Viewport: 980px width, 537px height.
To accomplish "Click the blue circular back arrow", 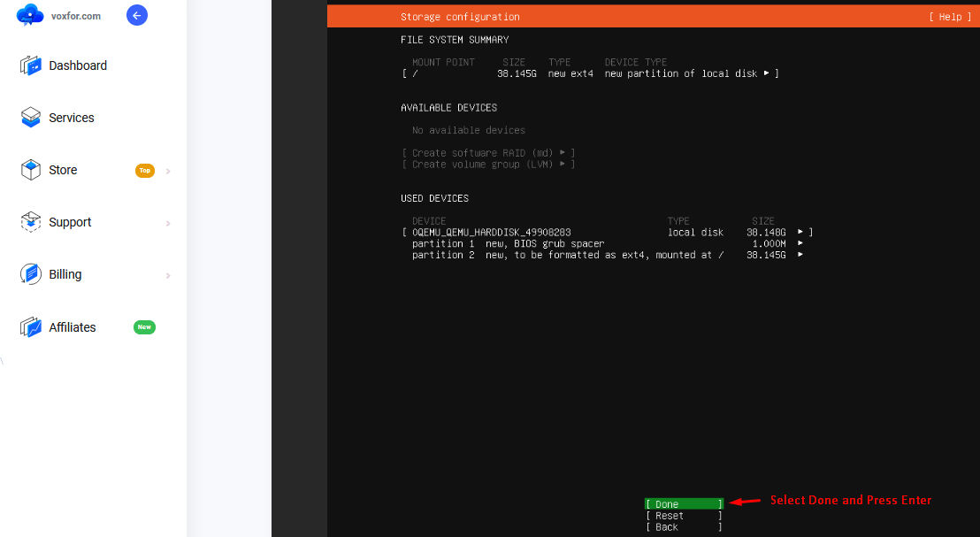I will point(137,15).
